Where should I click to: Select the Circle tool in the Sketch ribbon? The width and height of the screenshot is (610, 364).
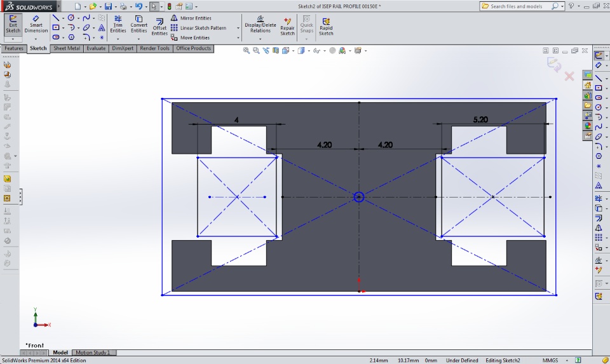(x=71, y=18)
